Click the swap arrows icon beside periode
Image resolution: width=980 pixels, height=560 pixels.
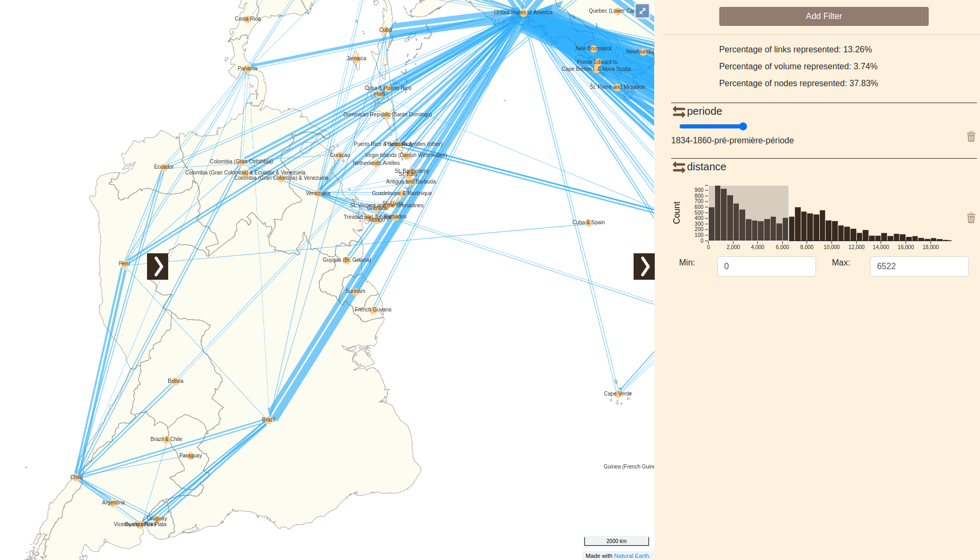click(x=679, y=112)
